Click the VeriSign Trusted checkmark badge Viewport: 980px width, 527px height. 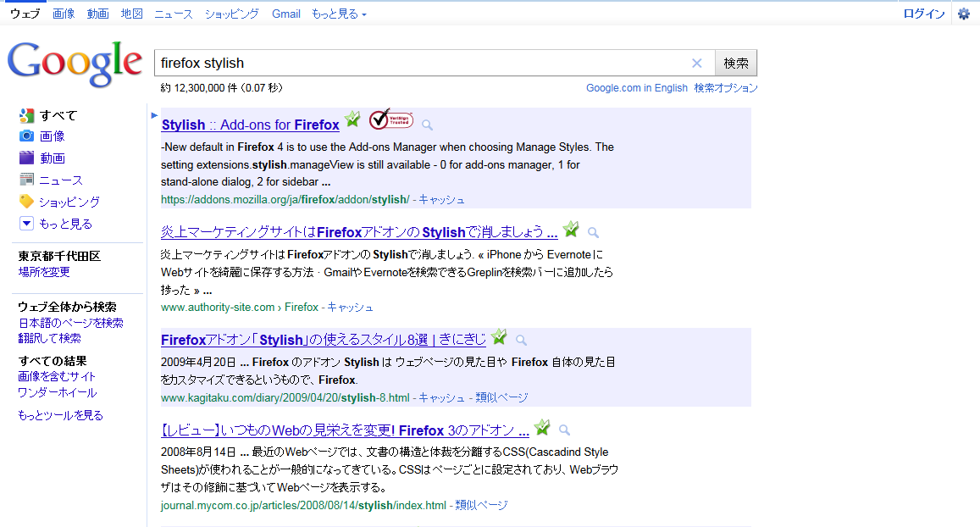click(390, 119)
